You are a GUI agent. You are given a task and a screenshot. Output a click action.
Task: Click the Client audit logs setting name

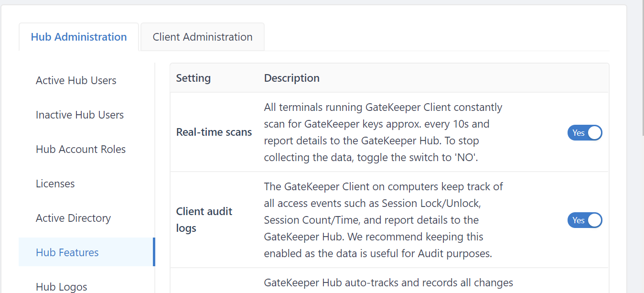(204, 220)
